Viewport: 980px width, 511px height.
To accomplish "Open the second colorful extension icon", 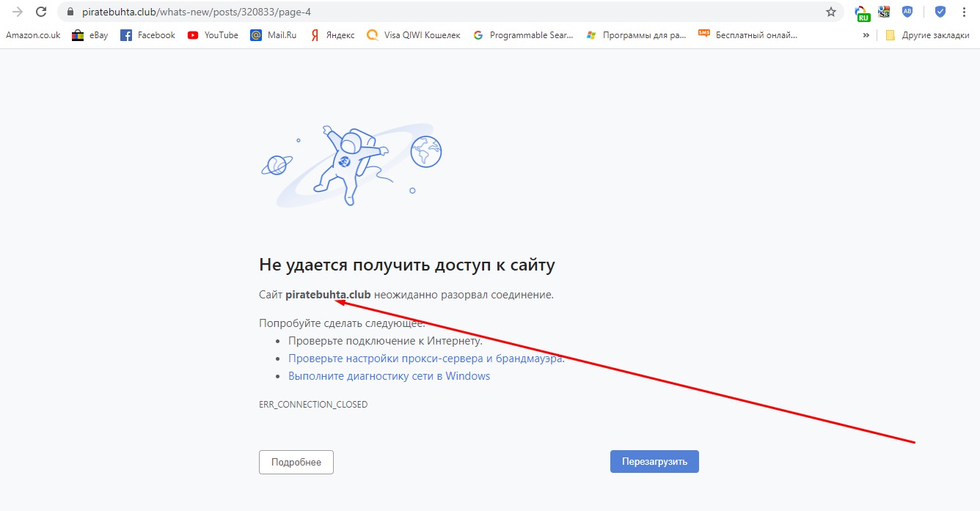I will point(884,12).
